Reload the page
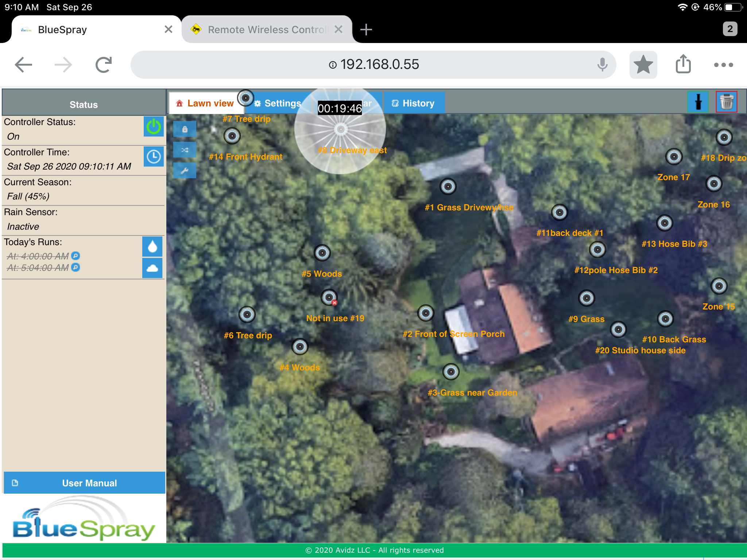The width and height of the screenshot is (747, 560). click(x=104, y=65)
